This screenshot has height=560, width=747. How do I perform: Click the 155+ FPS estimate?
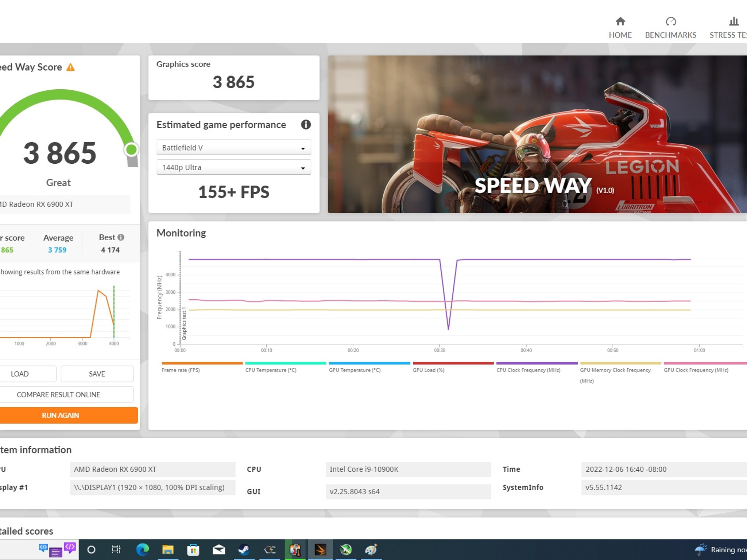[x=234, y=192]
